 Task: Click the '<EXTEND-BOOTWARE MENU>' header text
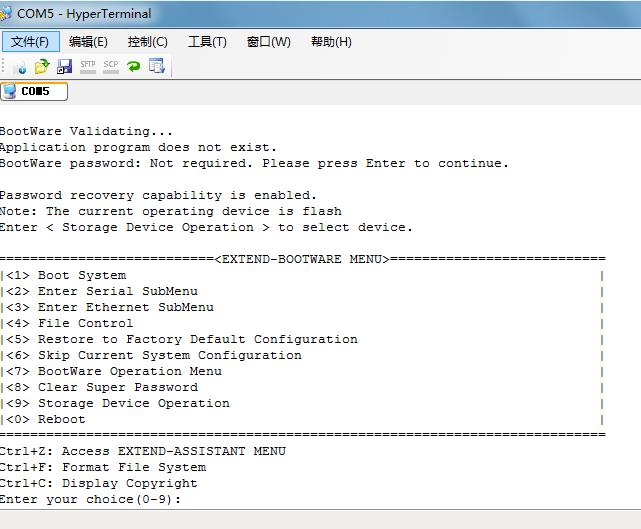[302, 259]
